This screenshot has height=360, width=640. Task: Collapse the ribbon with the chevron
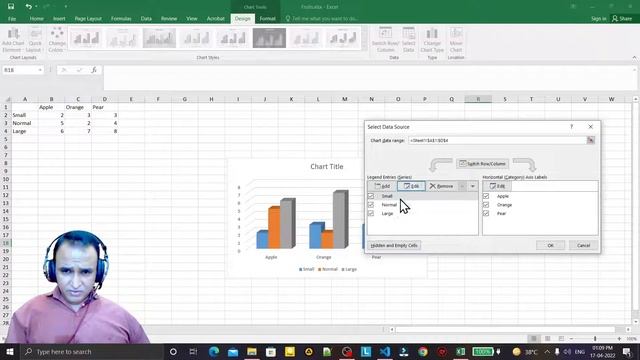click(634, 58)
